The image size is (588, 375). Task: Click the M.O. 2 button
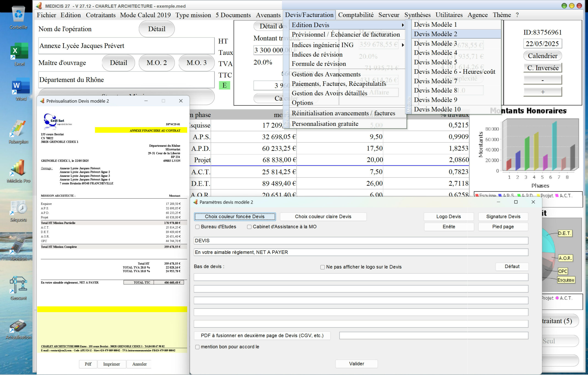pos(156,63)
